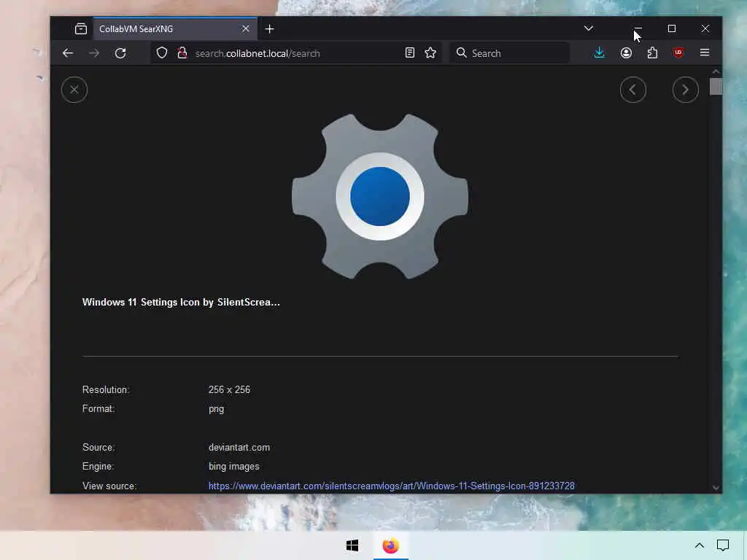This screenshot has width=747, height=560.
Task: Show hidden system tray icons
Action: [x=700, y=545]
